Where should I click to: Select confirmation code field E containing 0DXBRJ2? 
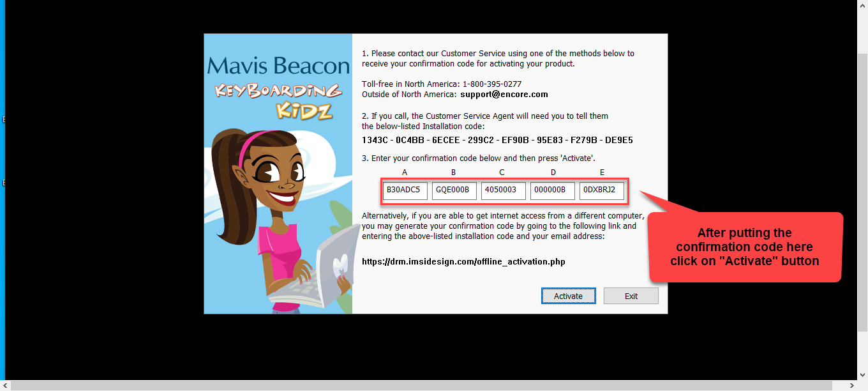(602, 191)
